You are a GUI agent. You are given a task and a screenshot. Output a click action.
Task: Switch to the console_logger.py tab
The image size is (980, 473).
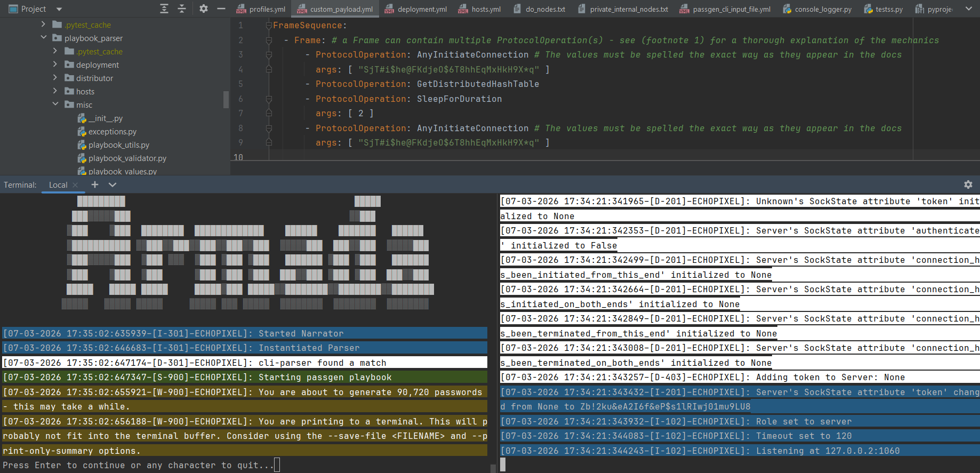click(823, 9)
